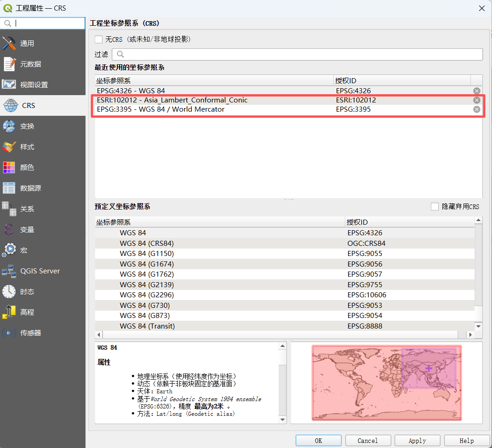Click the Cancel button

[x=368, y=441]
